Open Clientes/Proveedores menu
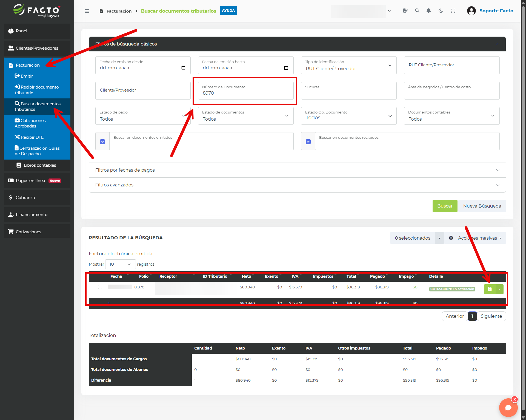Image resolution: width=526 pixels, height=420 pixels. [37, 48]
